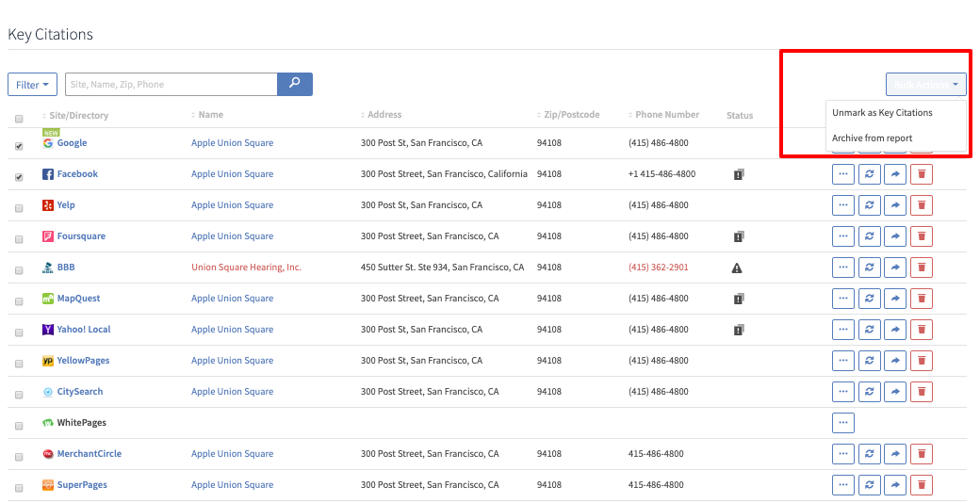Click the Status column header

coord(740,116)
